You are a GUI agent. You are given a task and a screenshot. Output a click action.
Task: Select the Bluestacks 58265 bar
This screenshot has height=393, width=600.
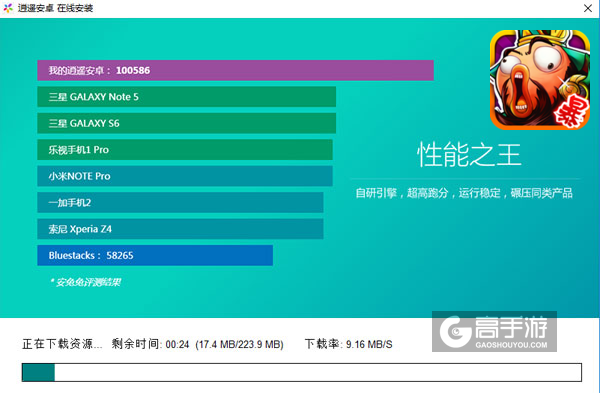[x=155, y=255]
